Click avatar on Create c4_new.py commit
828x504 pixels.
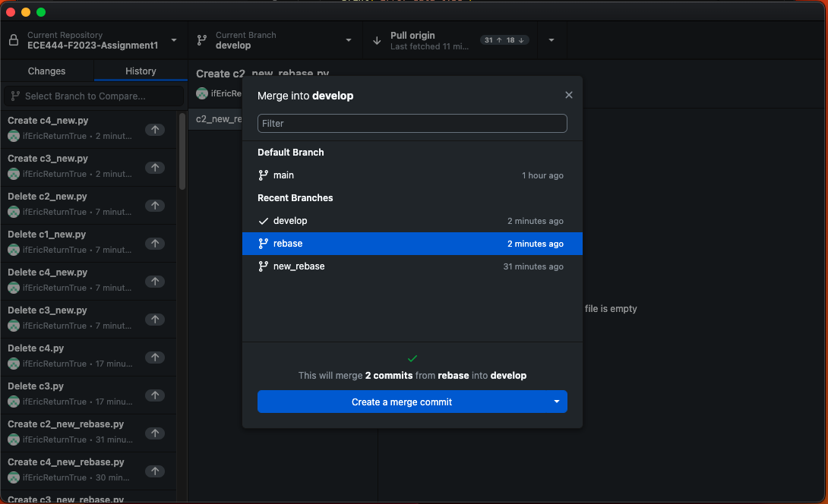pyautogui.click(x=14, y=136)
